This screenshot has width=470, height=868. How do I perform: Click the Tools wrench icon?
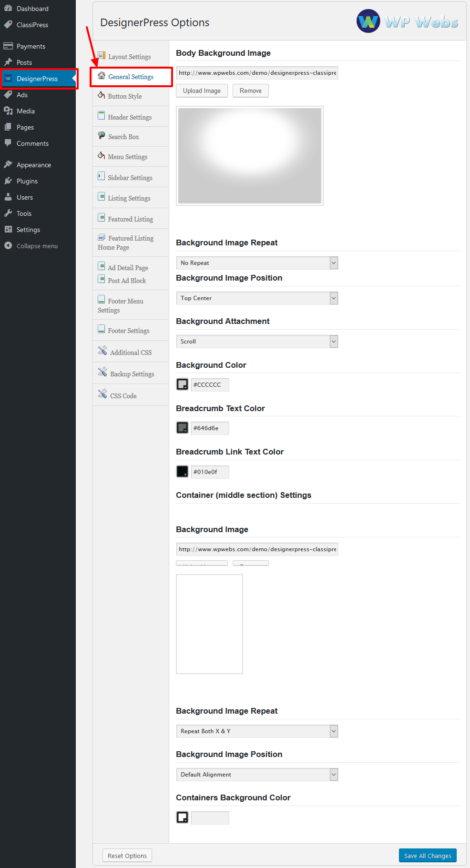coord(8,213)
